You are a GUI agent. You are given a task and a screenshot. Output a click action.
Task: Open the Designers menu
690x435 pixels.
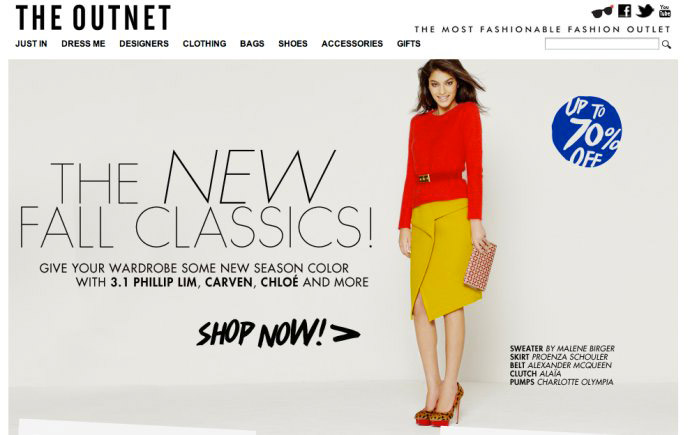[x=144, y=44]
